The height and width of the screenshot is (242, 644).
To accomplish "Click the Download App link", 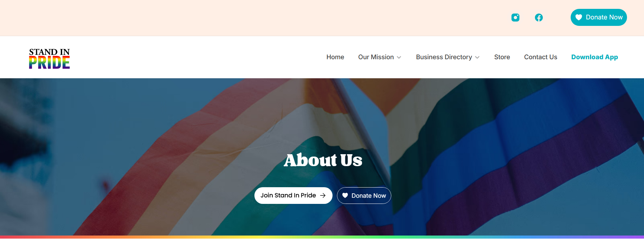I will pos(594,57).
